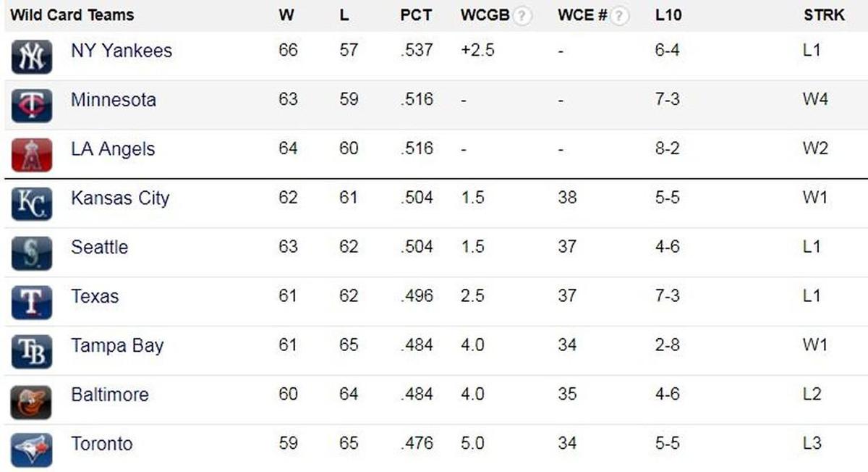Show the WCGB help question mark

click(522, 15)
